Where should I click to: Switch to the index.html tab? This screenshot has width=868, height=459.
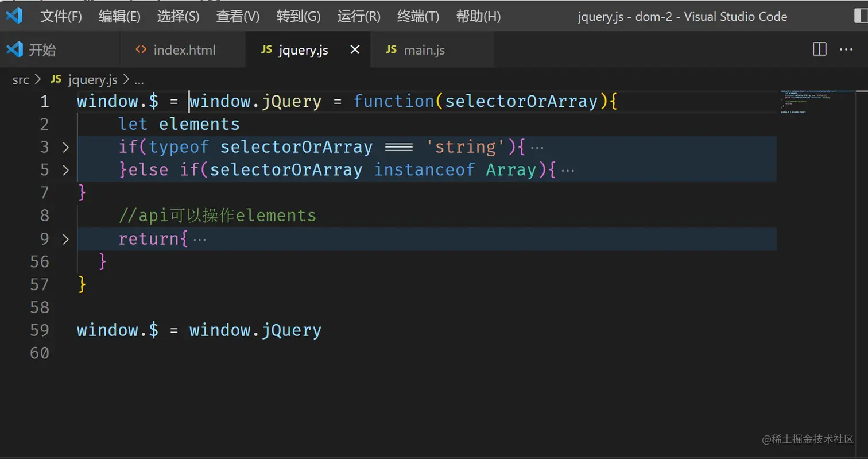point(183,50)
